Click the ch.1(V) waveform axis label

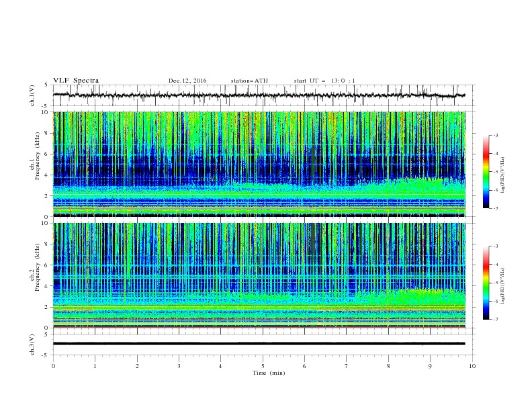pos(32,95)
